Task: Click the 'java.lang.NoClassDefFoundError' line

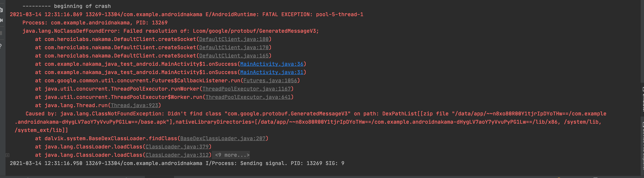Action: point(170,31)
